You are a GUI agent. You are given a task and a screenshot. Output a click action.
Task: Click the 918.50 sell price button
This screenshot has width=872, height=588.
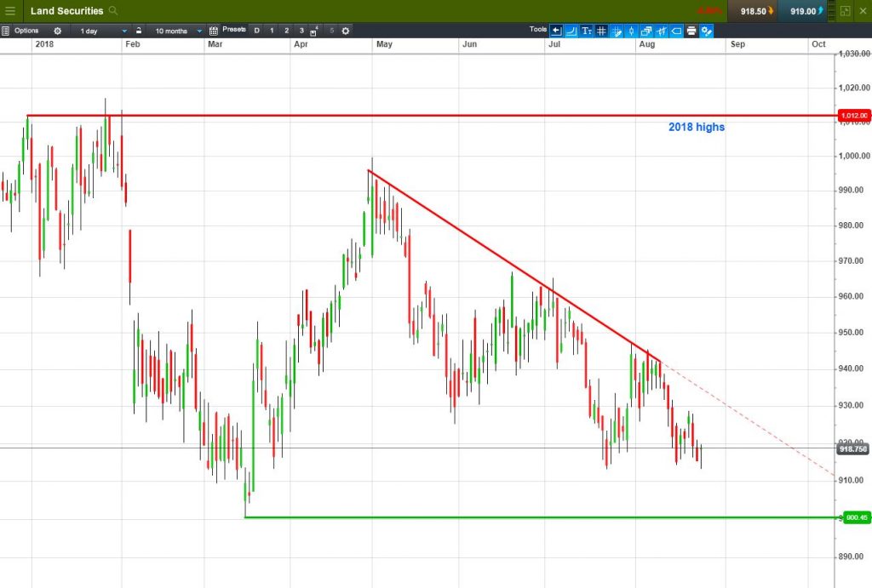tap(753, 11)
